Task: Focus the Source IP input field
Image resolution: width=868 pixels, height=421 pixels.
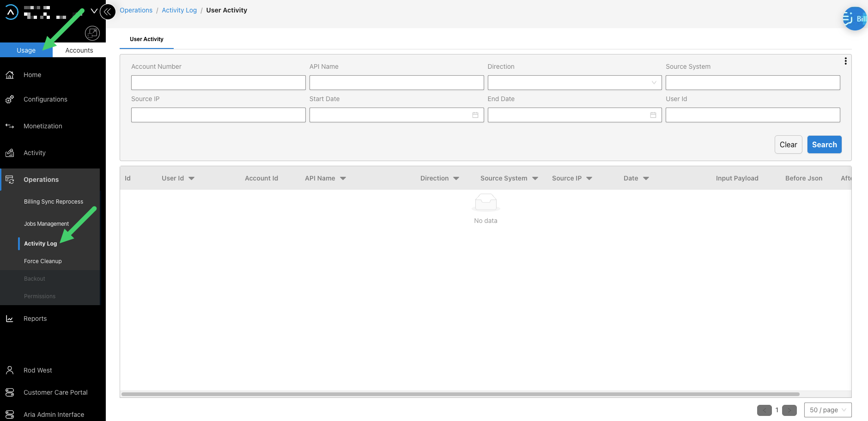Action: (219, 115)
